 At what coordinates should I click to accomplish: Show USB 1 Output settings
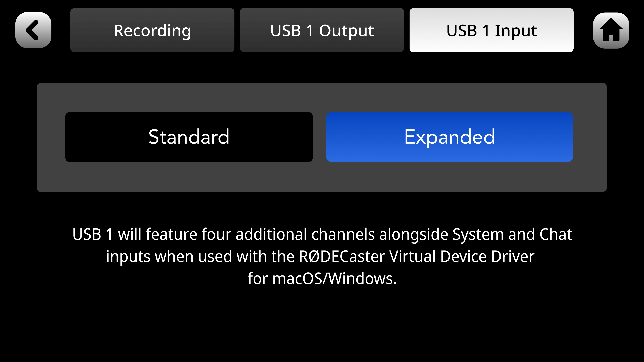point(322,30)
